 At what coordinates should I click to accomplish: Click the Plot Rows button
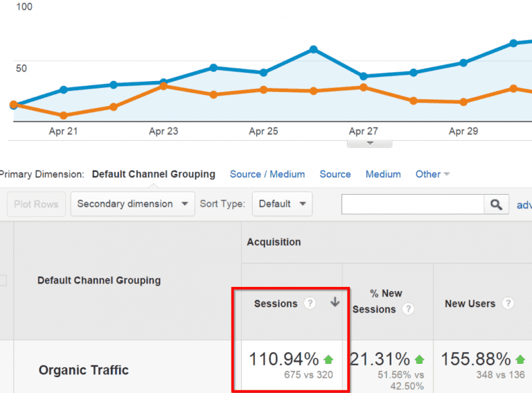[37, 204]
